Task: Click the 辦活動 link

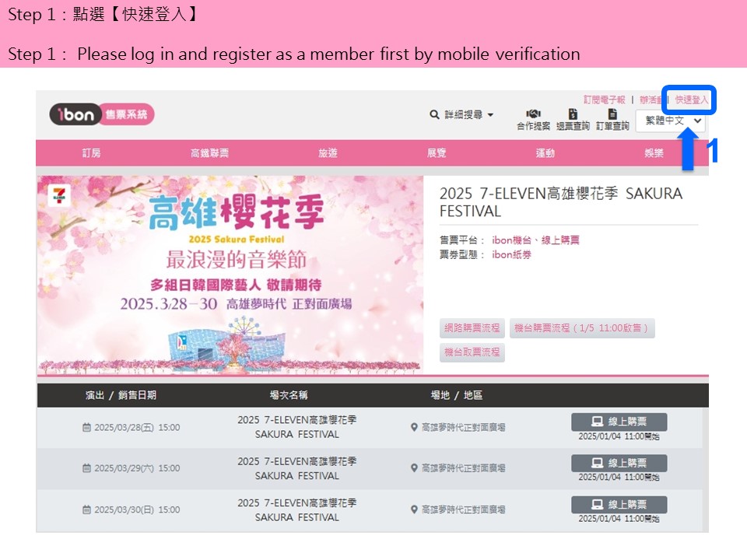Action: 651,100
